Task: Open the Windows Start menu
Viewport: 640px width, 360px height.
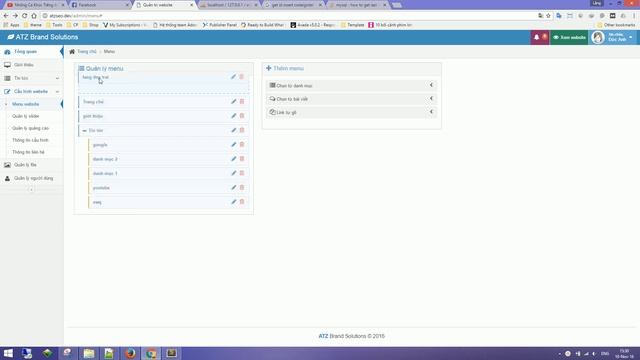Action: click(8, 353)
